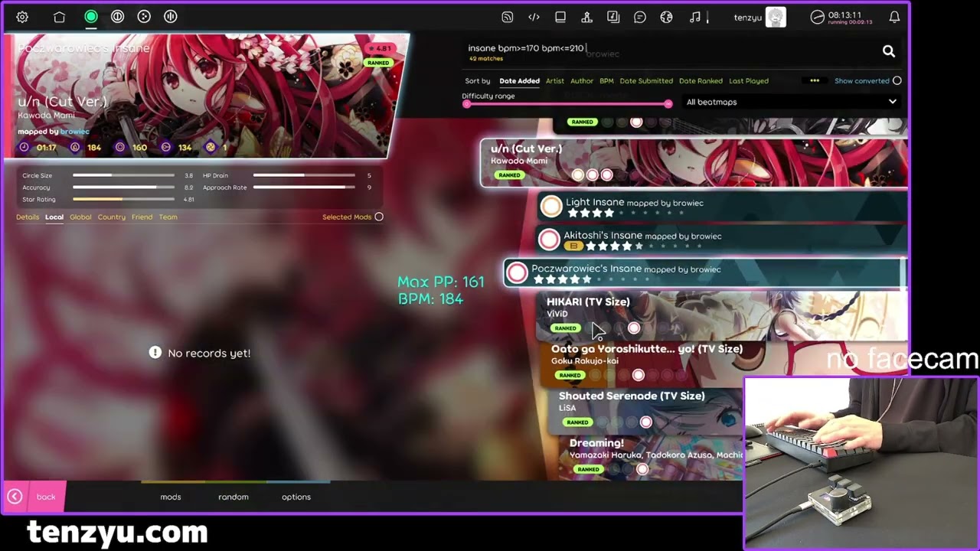Focus the beatmap search field

(670, 48)
